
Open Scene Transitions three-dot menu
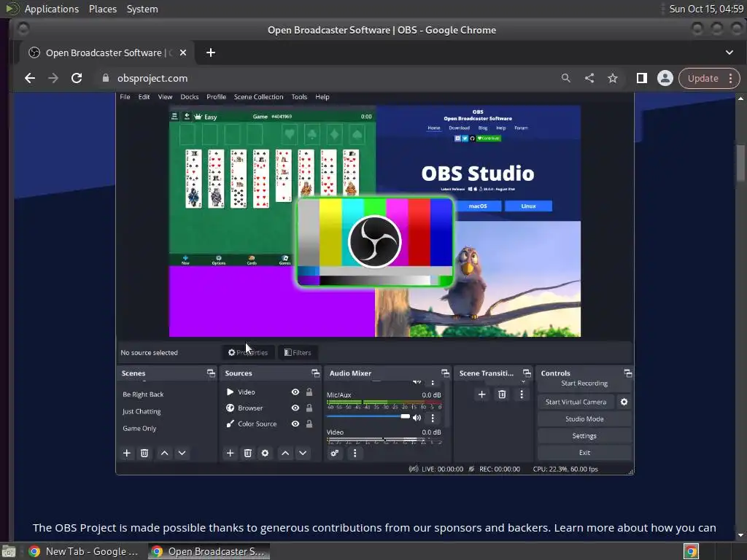click(x=522, y=394)
